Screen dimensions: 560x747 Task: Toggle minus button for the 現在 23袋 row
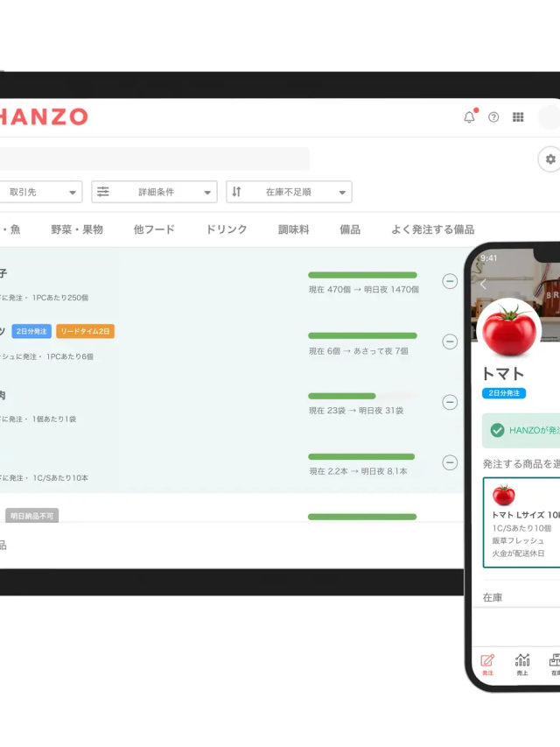pos(450,402)
